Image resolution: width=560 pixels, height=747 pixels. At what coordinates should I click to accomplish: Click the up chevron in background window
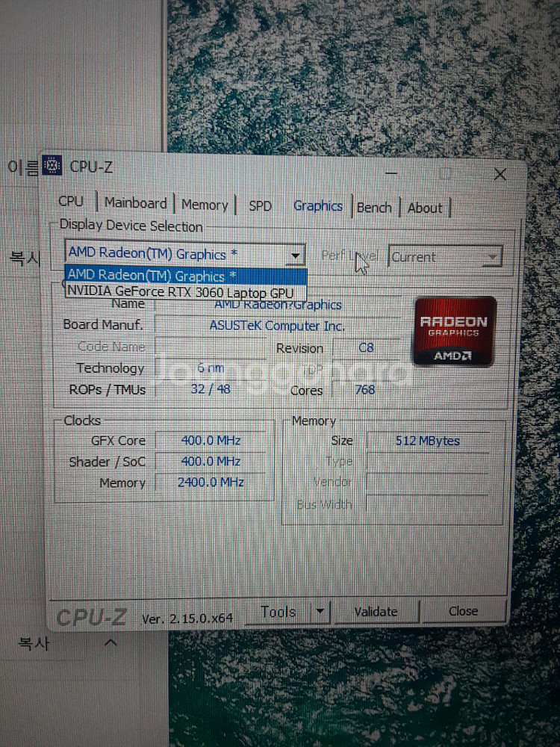click(x=111, y=643)
